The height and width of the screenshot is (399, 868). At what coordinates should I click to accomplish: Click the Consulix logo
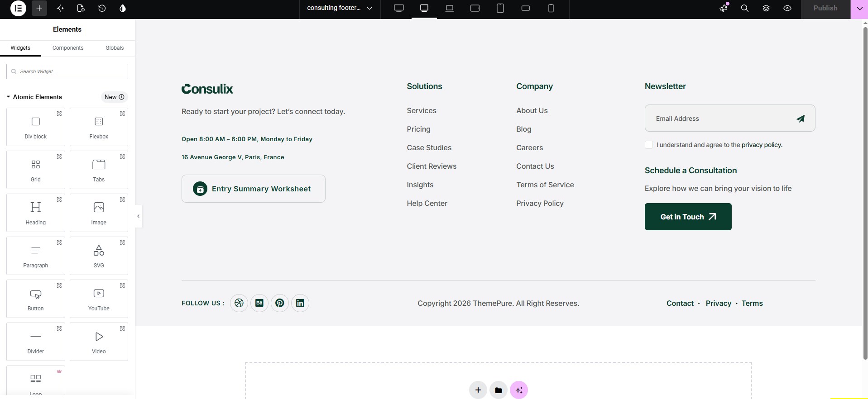207,89
